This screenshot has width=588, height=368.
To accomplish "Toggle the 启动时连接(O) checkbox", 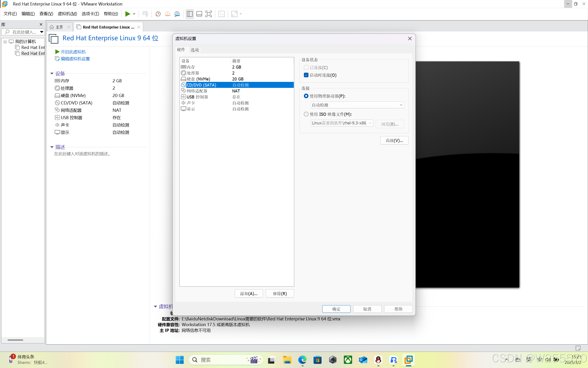I will pyautogui.click(x=306, y=75).
